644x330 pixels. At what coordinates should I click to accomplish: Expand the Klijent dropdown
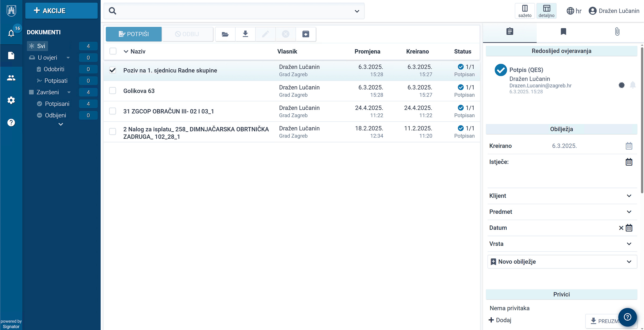click(x=629, y=196)
